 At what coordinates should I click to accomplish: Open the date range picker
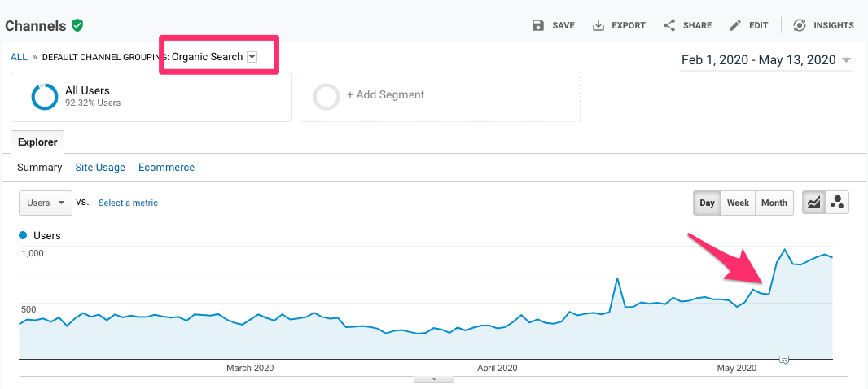[x=766, y=60]
